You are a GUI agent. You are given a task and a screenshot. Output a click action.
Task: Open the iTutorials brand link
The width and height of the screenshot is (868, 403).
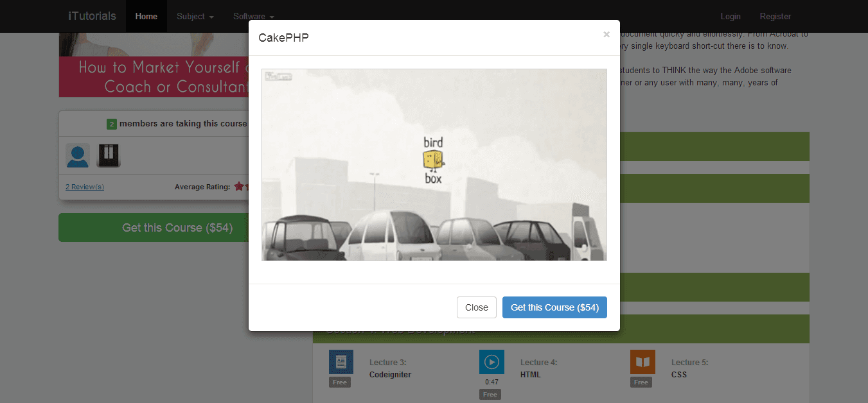[93, 16]
